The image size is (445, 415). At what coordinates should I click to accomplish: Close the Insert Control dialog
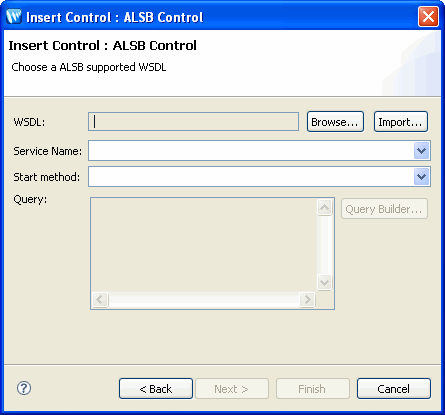[428, 17]
